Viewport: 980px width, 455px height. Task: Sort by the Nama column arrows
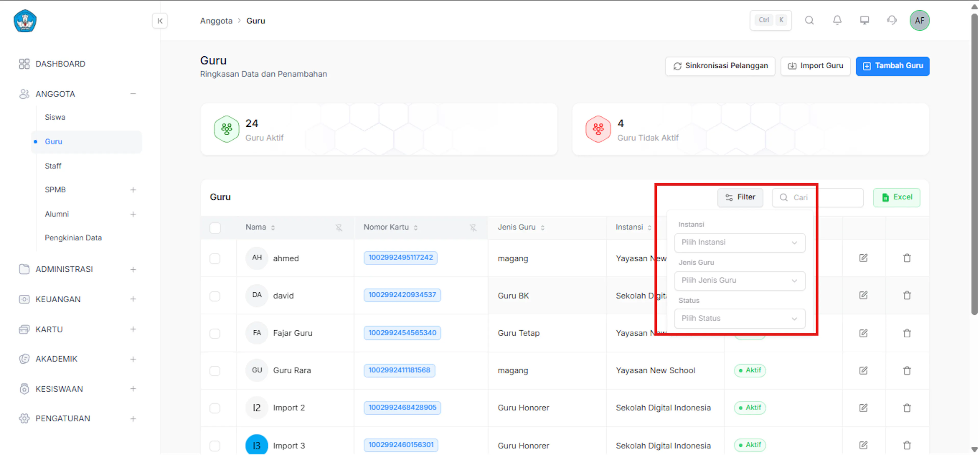pos(273,228)
